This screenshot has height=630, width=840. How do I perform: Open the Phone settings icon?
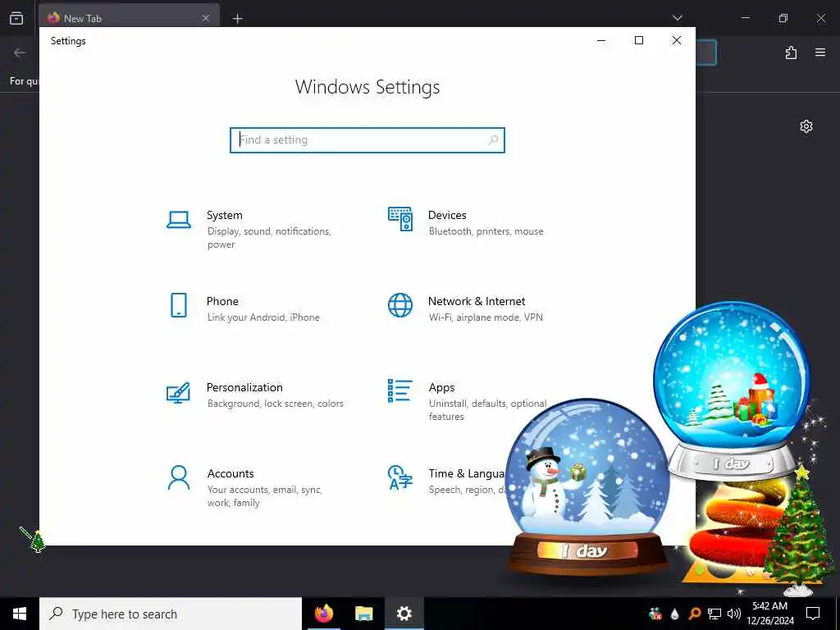[178, 305]
